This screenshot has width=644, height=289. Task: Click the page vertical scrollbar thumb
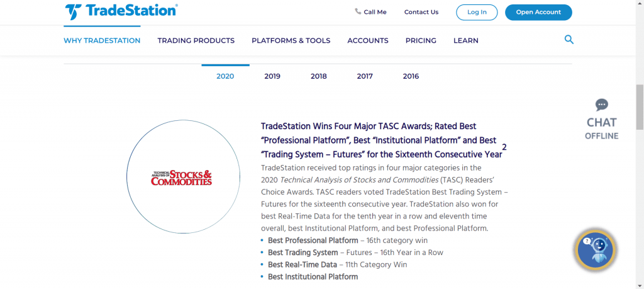(x=640, y=106)
